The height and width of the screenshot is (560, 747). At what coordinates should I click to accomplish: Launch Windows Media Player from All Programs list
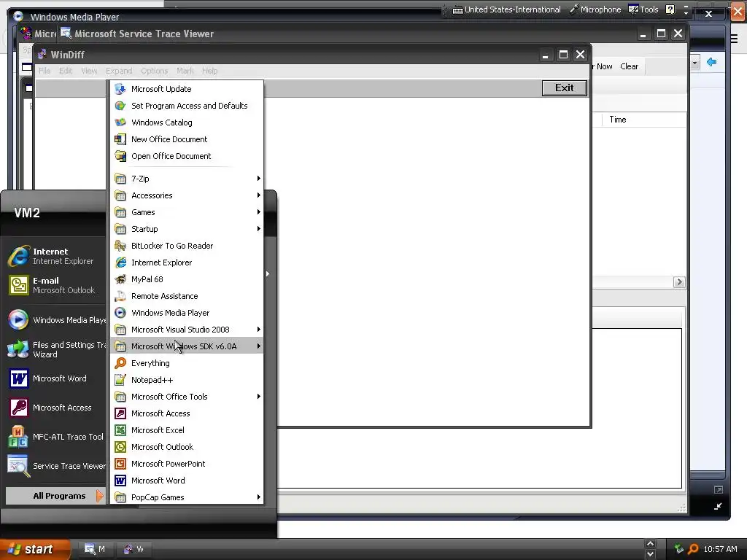pos(187,313)
